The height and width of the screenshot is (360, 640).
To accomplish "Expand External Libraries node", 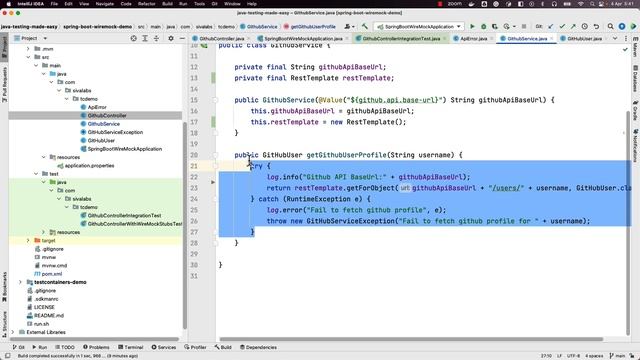I will pos(13,332).
